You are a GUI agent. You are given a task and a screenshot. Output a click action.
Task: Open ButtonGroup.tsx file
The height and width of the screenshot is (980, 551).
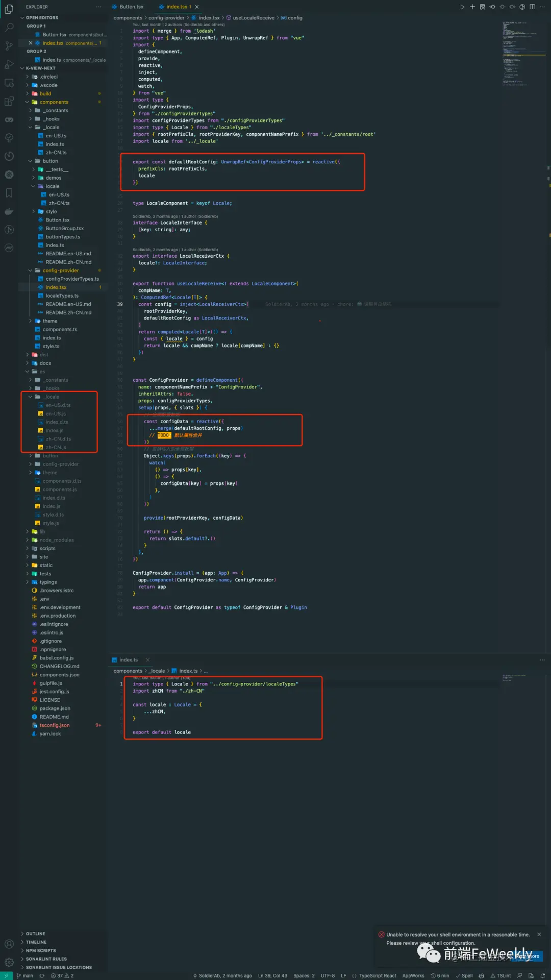(64, 228)
